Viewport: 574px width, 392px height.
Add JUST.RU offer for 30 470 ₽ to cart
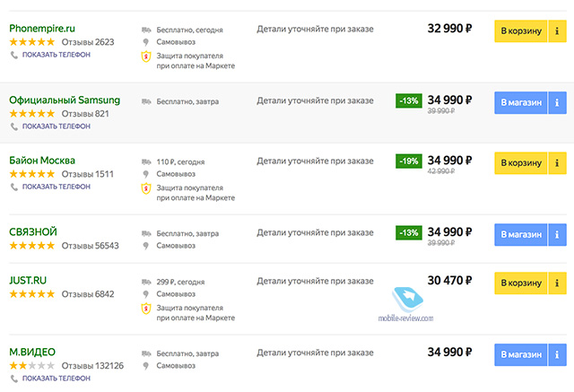[x=520, y=283]
